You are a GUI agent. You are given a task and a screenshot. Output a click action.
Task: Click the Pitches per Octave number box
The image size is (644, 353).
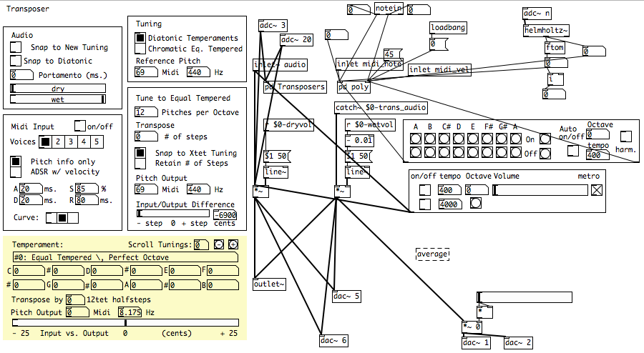coord(146,112)
